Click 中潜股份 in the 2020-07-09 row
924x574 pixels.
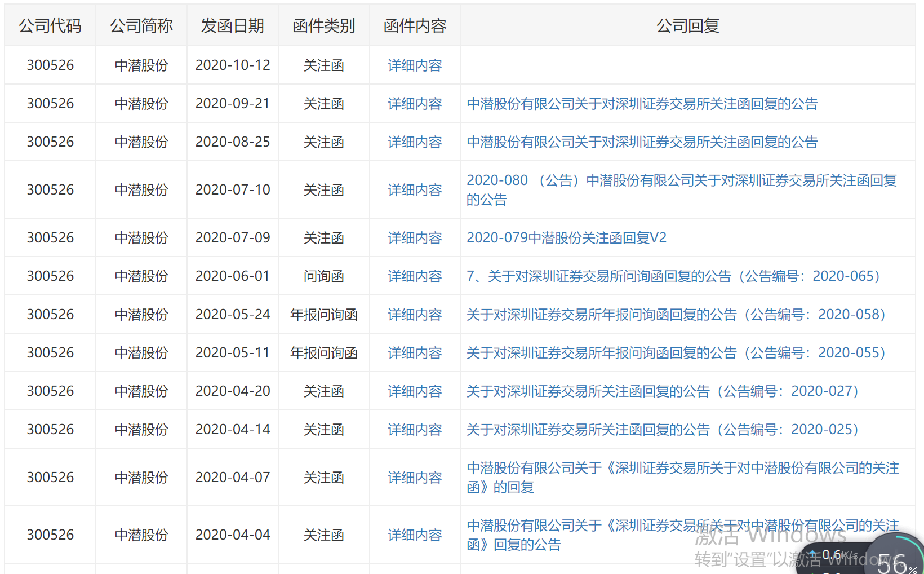(x=141, y=238)
